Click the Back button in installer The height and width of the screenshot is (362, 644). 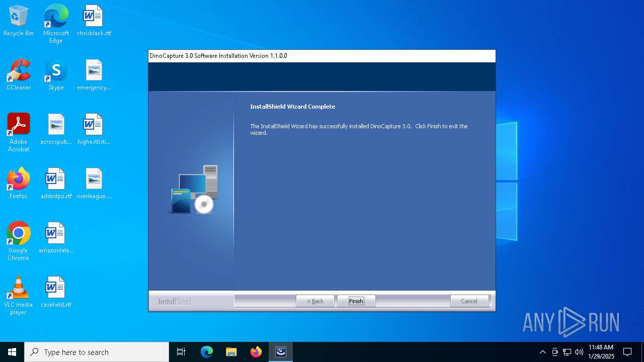(315, 301)
